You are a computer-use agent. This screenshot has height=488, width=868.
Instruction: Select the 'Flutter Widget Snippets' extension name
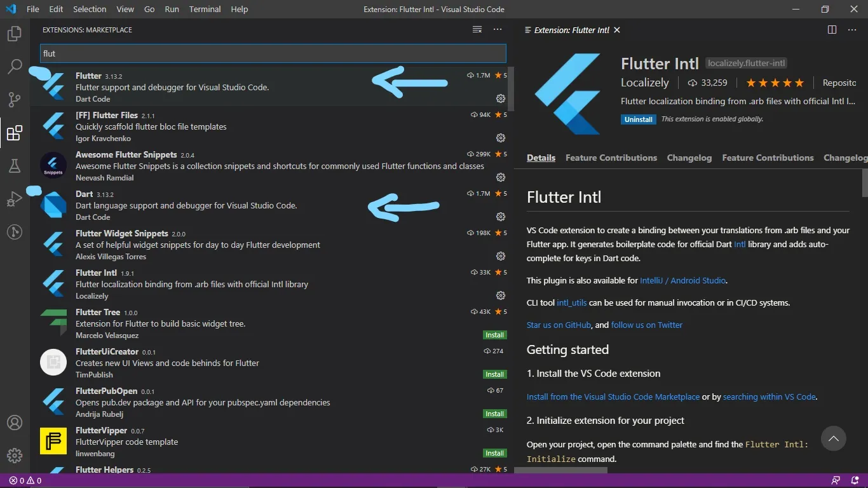click(122, 233)
